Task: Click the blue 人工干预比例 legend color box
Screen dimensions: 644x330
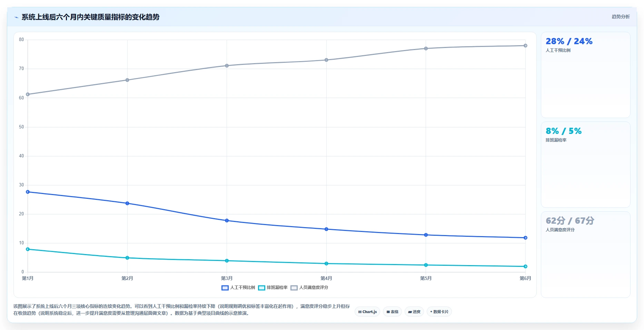Action: pyautogui.click(x=225, y=288)
